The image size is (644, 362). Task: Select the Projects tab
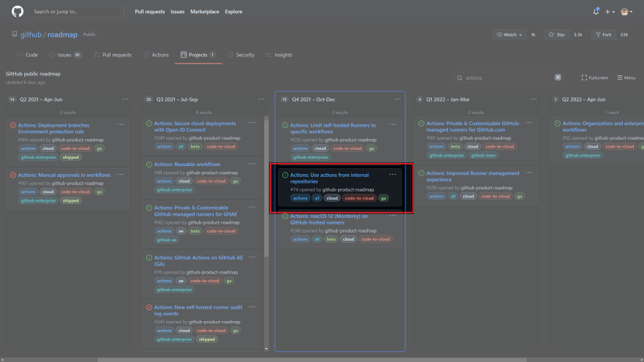coord(198,55)
